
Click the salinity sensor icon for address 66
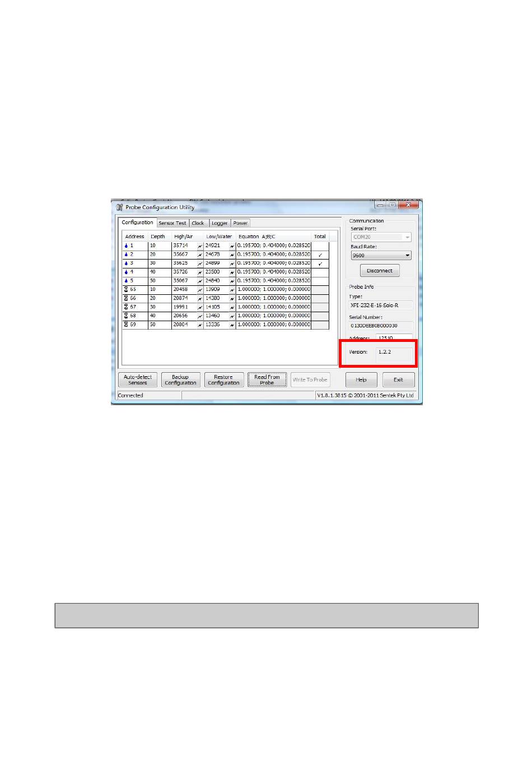[126, 298]
